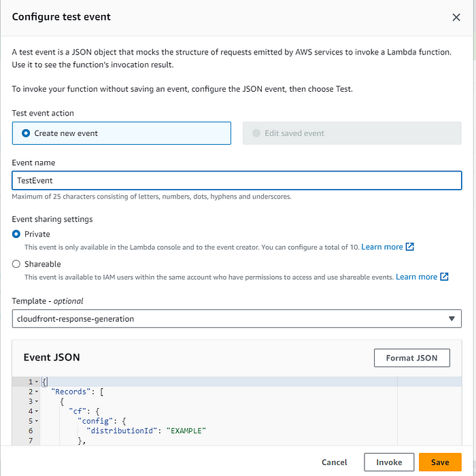Choose Private event sharing setting
The width and height of the screenshot is (476, 476).
[16, 234]
